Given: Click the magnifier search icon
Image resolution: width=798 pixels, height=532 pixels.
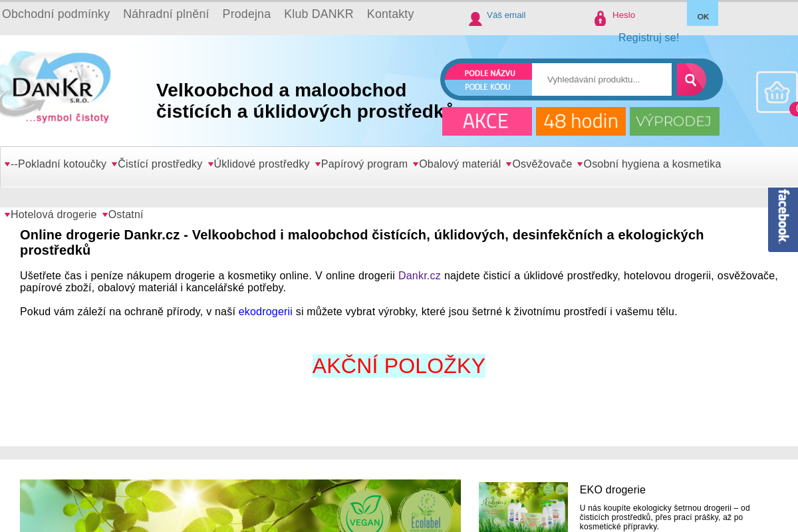Looking at the screenshot, I should 691,79.
